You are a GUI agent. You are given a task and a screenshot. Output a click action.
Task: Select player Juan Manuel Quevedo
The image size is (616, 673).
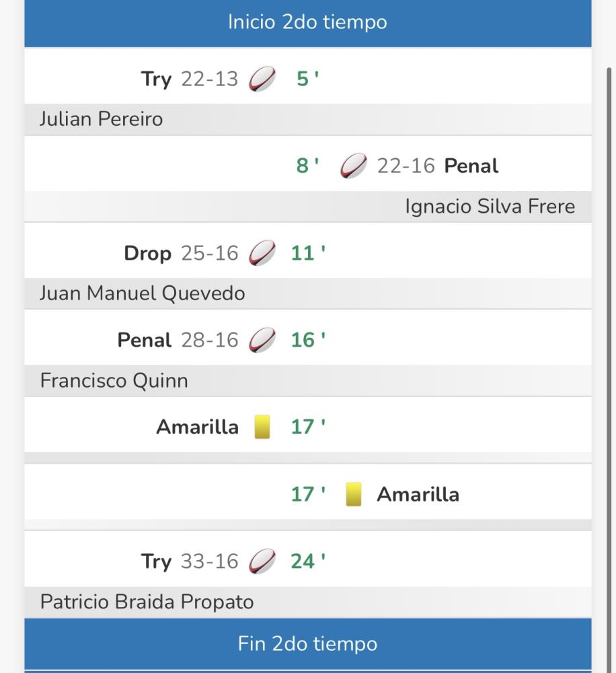pyautogui.click(x=143, y=293)
